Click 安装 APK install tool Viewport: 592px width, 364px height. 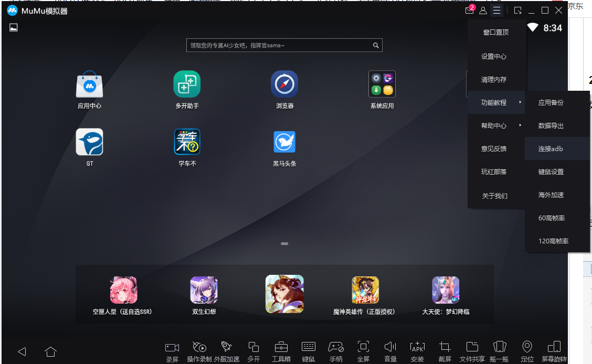pos(417,352)
